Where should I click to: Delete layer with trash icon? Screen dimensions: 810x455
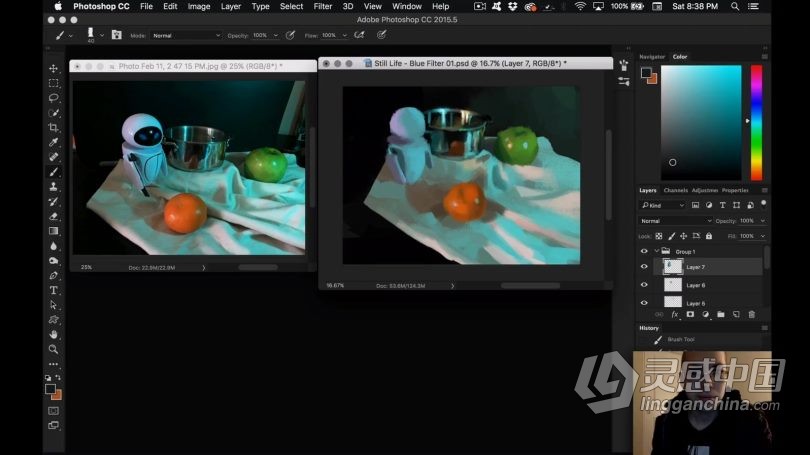(752, 315)
